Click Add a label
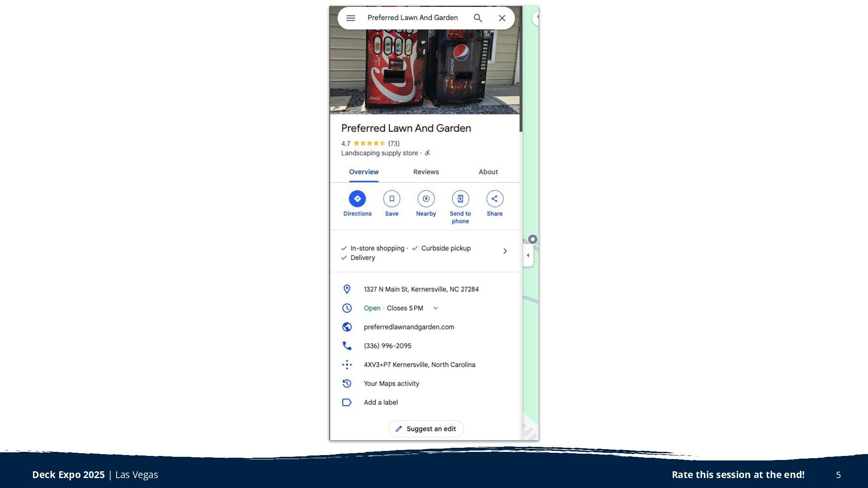Screen dimensions: 868x488 tap(381, 403)
